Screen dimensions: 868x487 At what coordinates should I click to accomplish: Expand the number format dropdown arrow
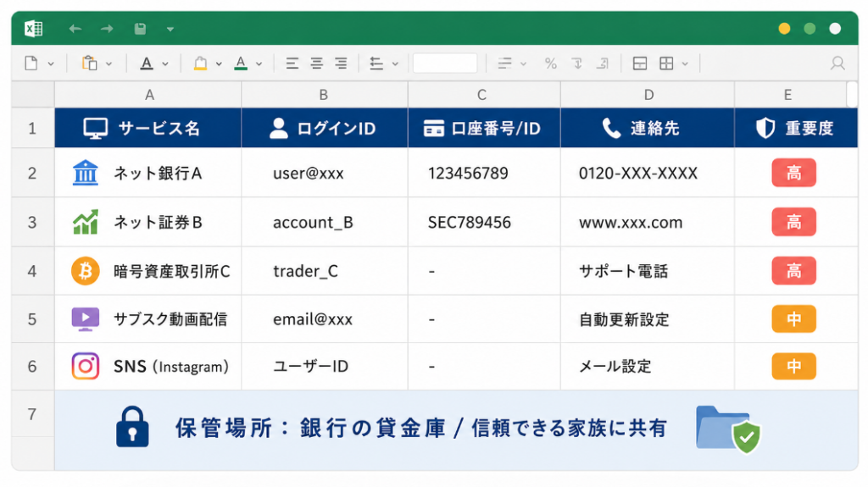point(523,64)
